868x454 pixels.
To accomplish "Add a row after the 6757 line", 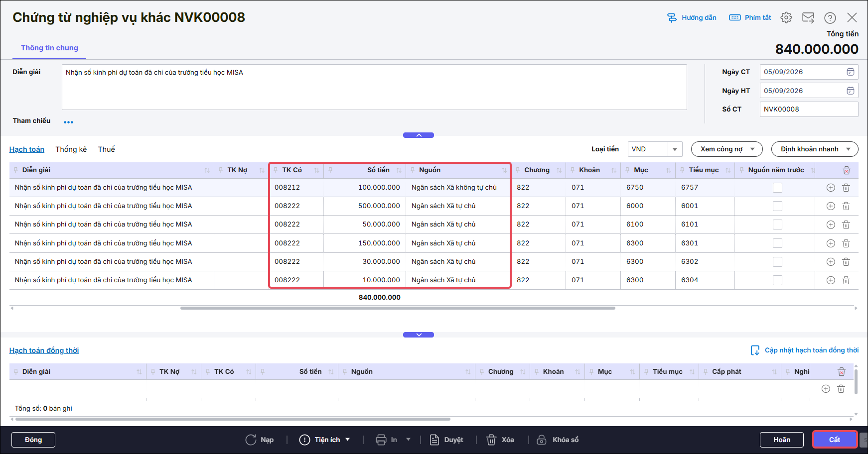I will pyautogui.click(x=831, y=188).
